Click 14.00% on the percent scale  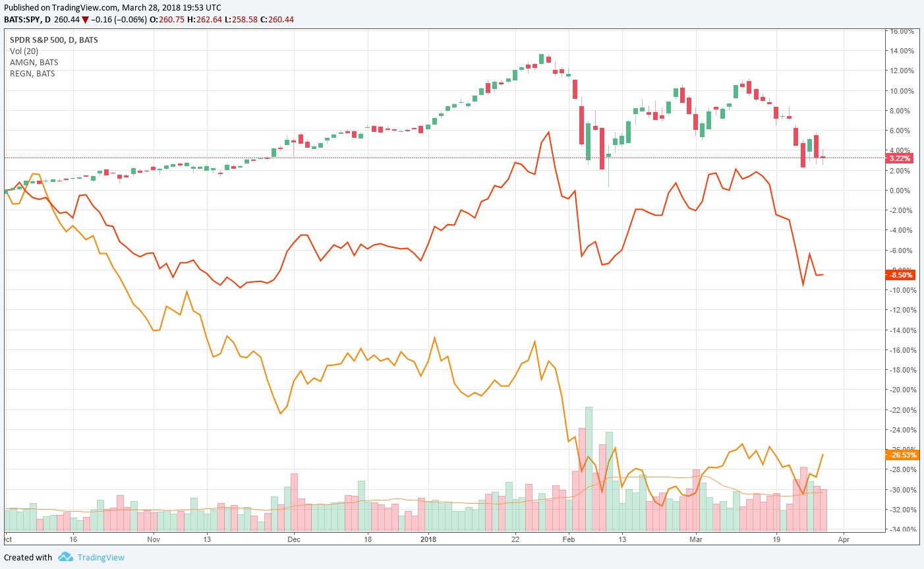pos(902,51)
